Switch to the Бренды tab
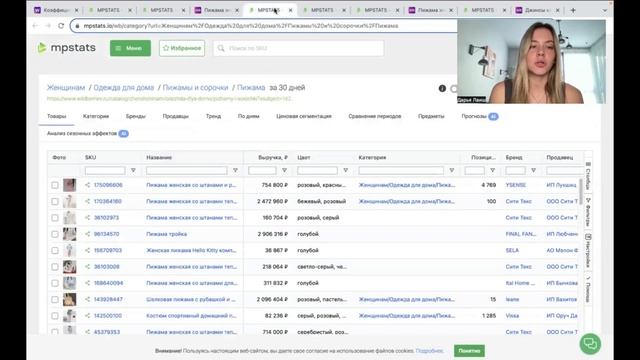 coord(136,116)
